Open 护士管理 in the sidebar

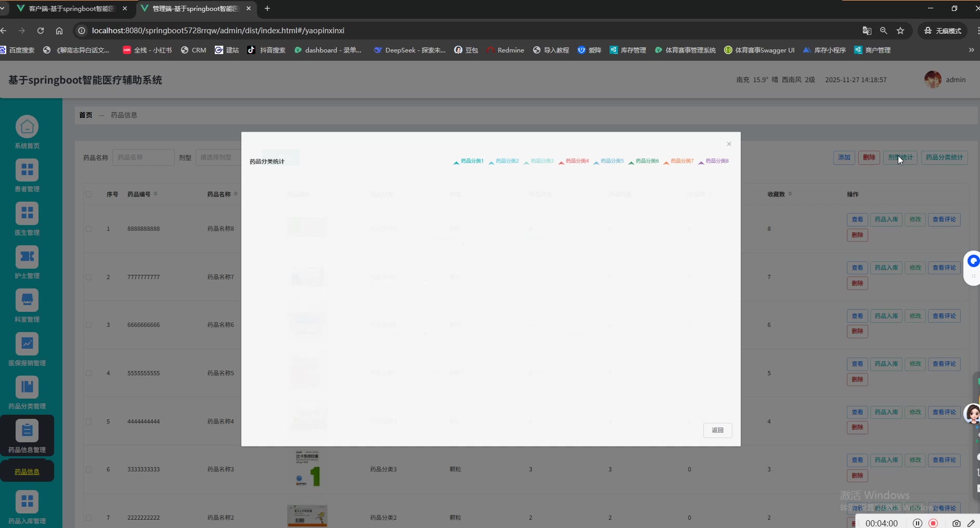click(27, 257)
